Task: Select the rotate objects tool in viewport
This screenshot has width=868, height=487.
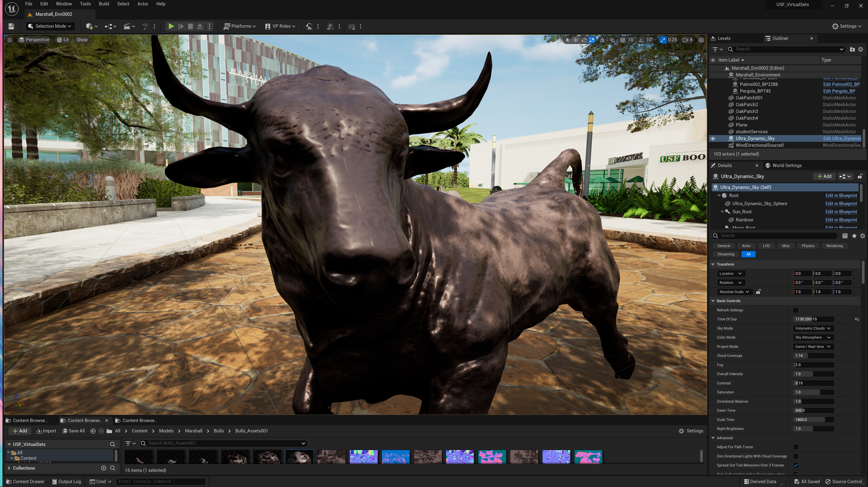Action: (x=584, y=40)
